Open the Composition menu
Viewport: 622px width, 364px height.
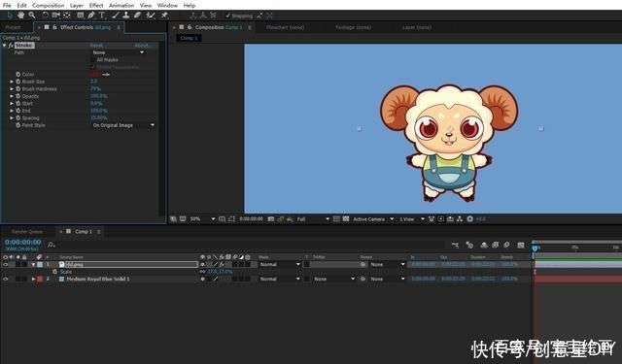[x=48, y=5]
